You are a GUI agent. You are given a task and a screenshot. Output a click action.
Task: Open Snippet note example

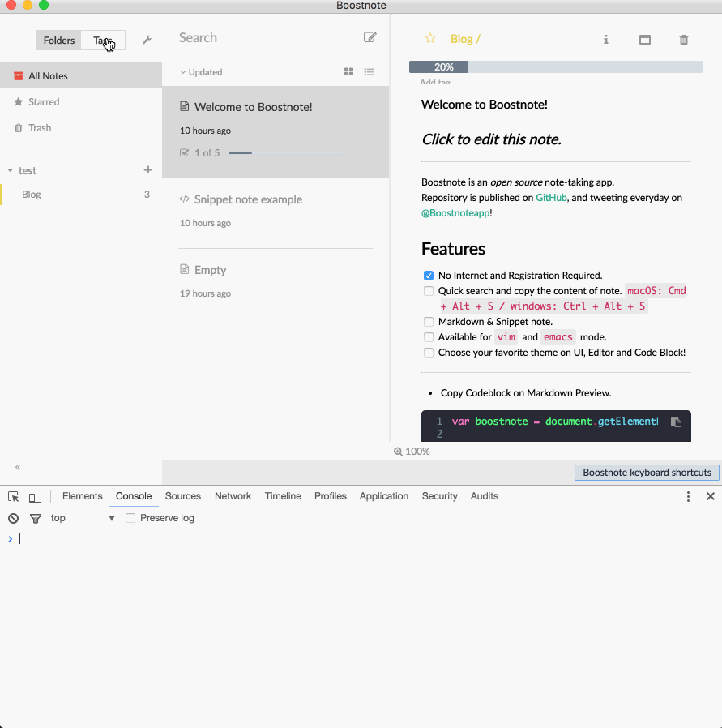276,213
